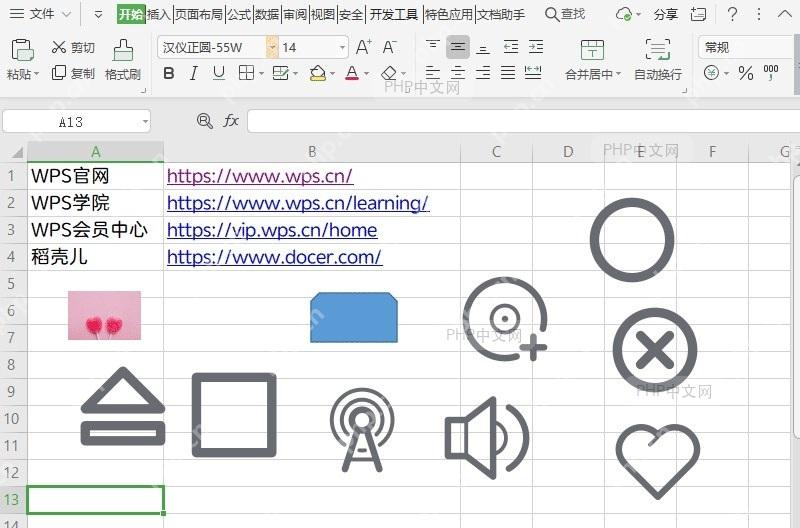Open font color dropdown arrow

click(x=366, y=74)
